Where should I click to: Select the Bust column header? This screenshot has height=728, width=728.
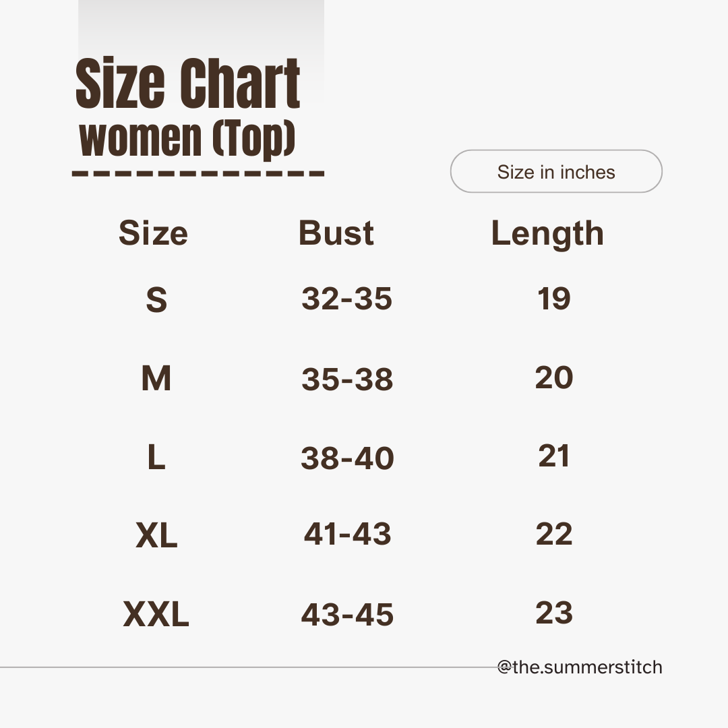[x=336, y=233]
